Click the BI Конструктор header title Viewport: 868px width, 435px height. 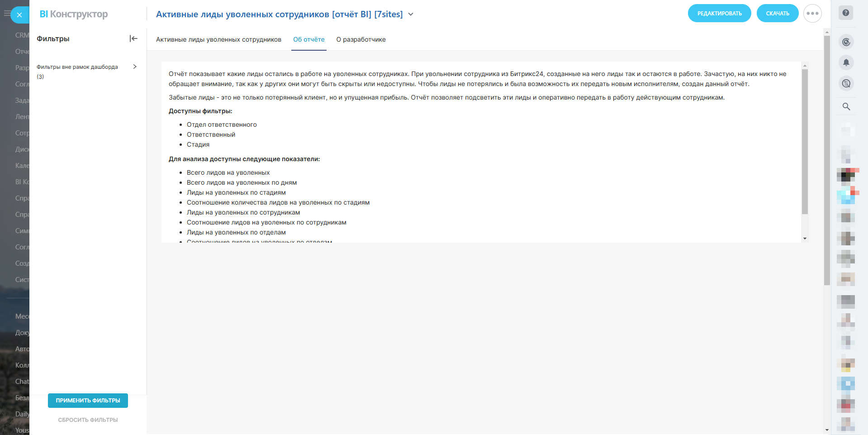pos(74,14)
